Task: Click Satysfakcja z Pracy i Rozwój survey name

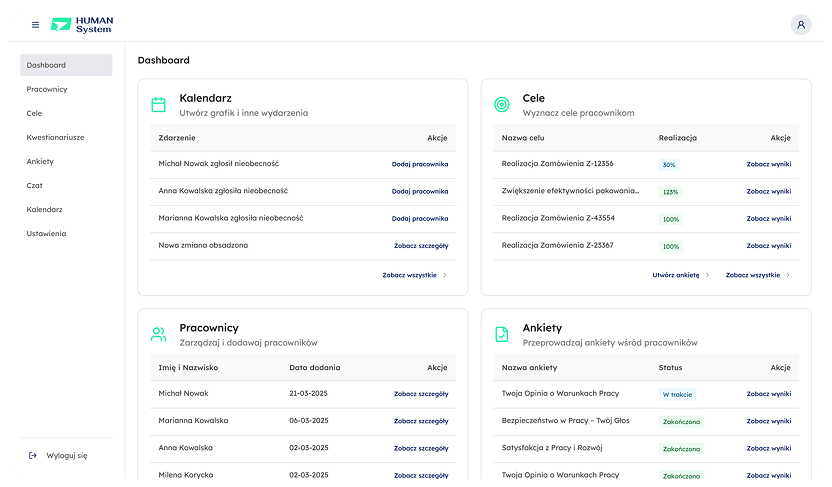Action: pos(552,447)
